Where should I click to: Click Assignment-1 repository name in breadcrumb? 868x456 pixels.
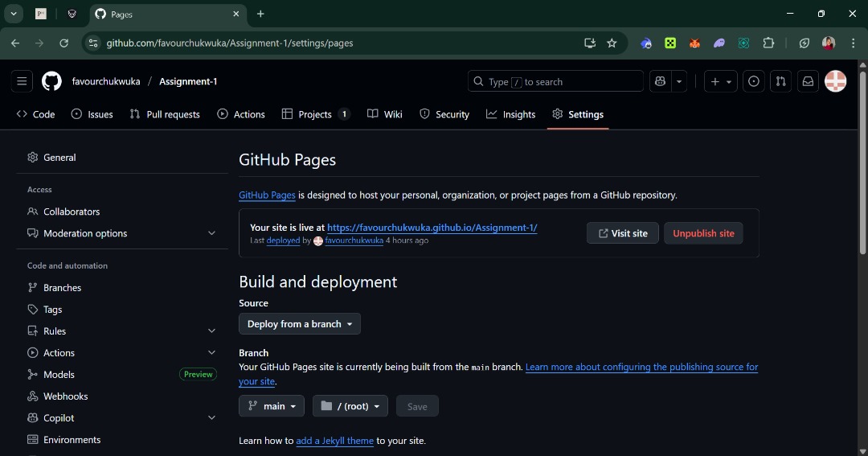coord(188,81)
